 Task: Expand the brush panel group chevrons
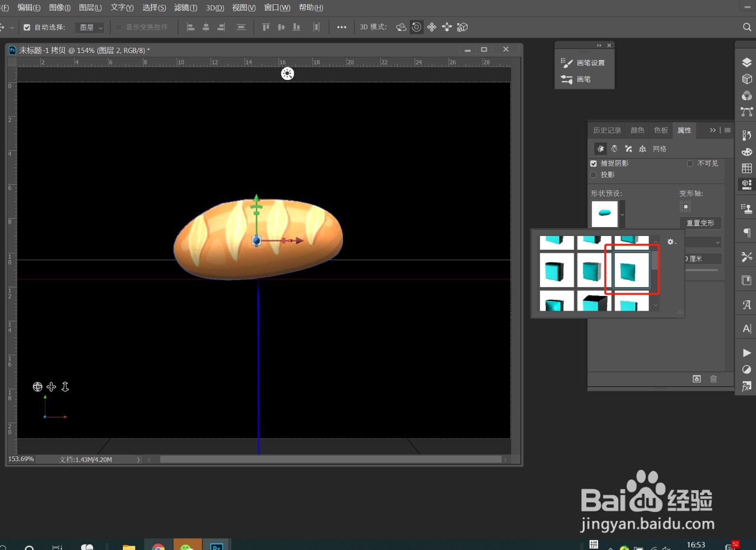tap(599, 45)
